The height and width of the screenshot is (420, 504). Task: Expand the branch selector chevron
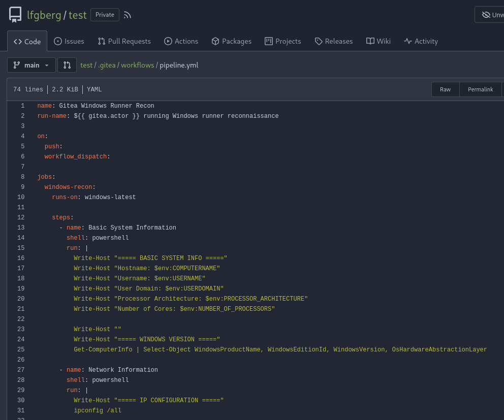pyautogui.click(x=47, y=65)
